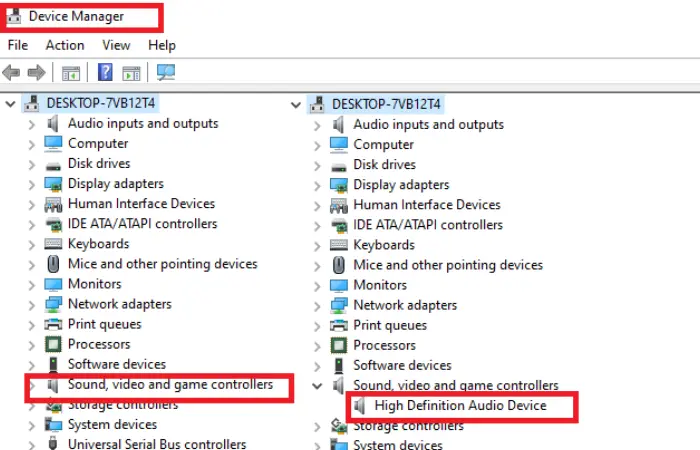Click the System devices folder icon in left tree
Viewport: 700px width, 450px height.
[x=53, y=425]
